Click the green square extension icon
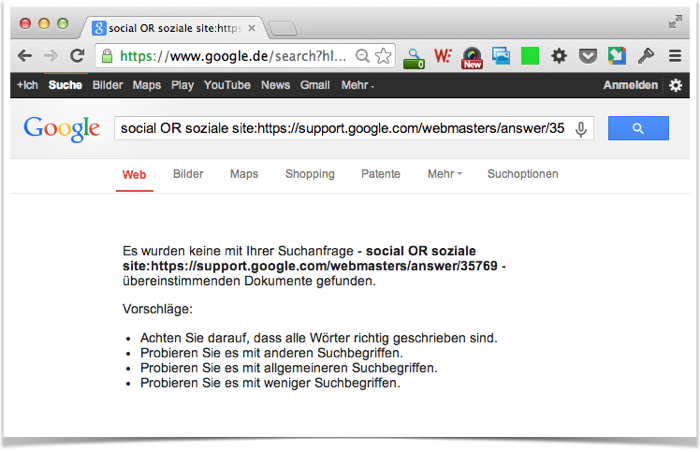Viewport: 700px width, 452px height. (530, 56)
